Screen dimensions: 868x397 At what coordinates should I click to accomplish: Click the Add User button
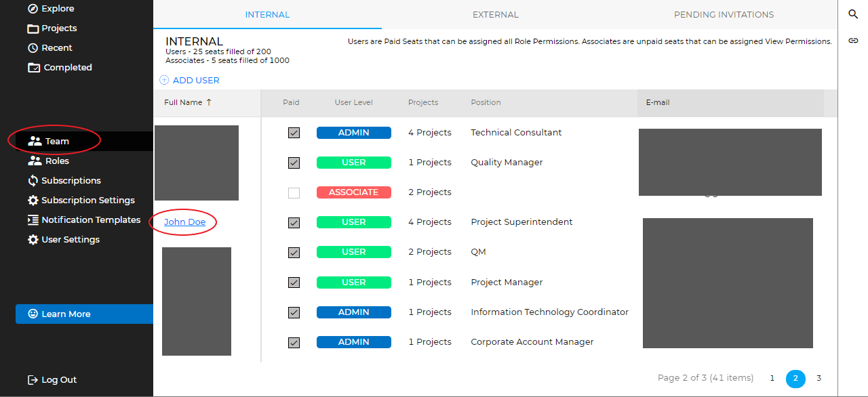click(x=190, y=80)
